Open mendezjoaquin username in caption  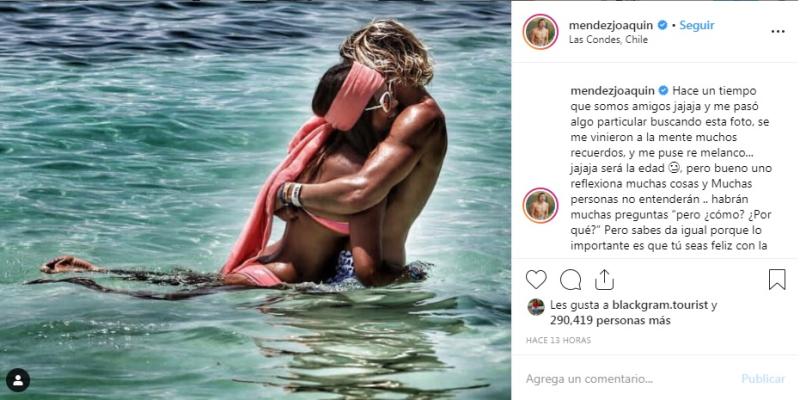coord(611,91)
